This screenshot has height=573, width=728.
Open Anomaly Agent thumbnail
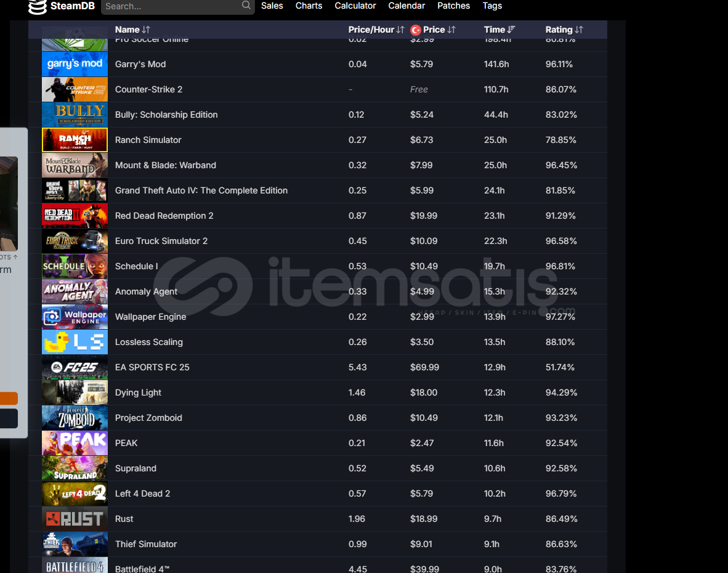(75, 291)
